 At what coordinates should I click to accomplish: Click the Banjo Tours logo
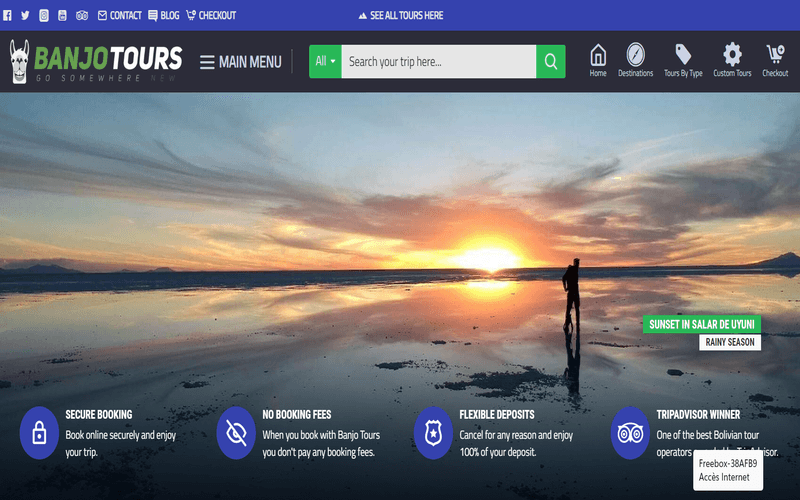96,61
